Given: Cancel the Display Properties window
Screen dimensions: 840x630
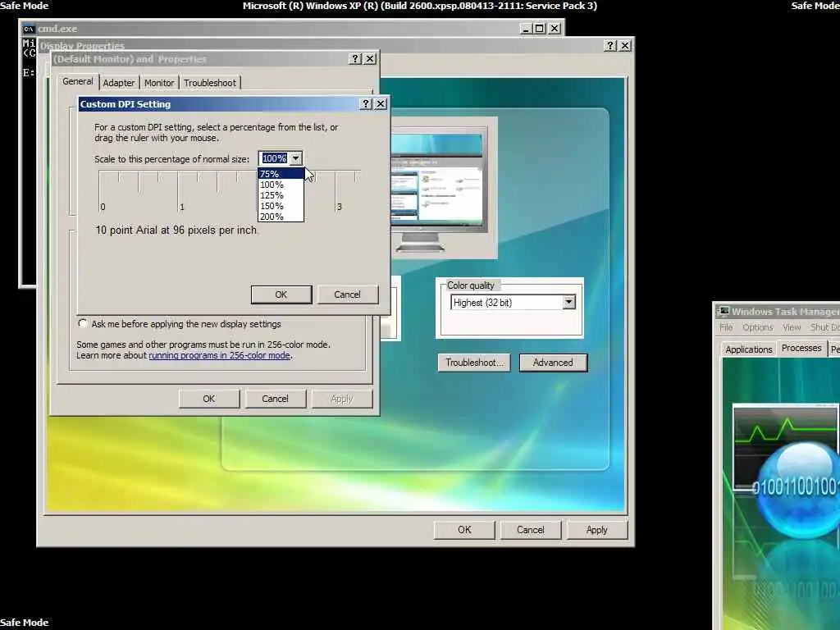Looking at the screenshot, I should 531,530.
